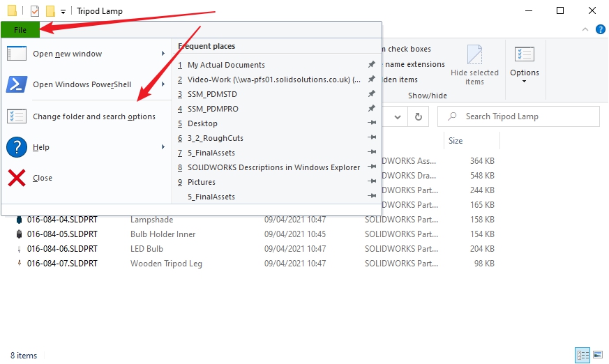The image size is (609, 364).
Task: Expand the Open new window submenu arrow
Action: (163, 54)
